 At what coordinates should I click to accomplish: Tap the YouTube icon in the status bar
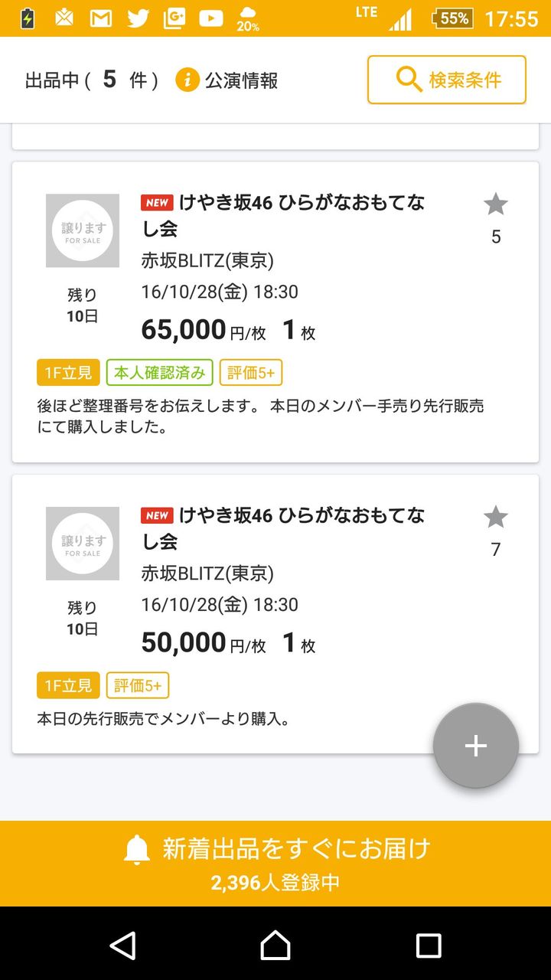pyautogui.click(x=211, y=18)
